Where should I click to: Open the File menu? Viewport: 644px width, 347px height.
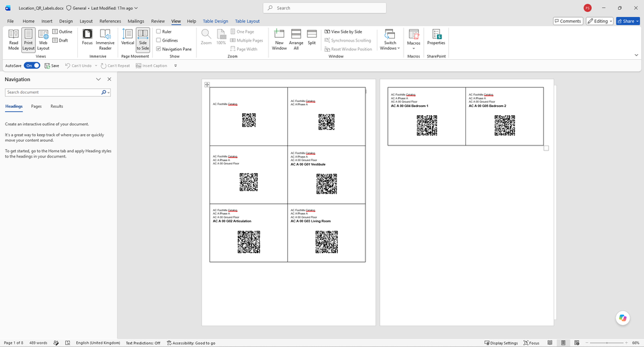pos(10,21)
